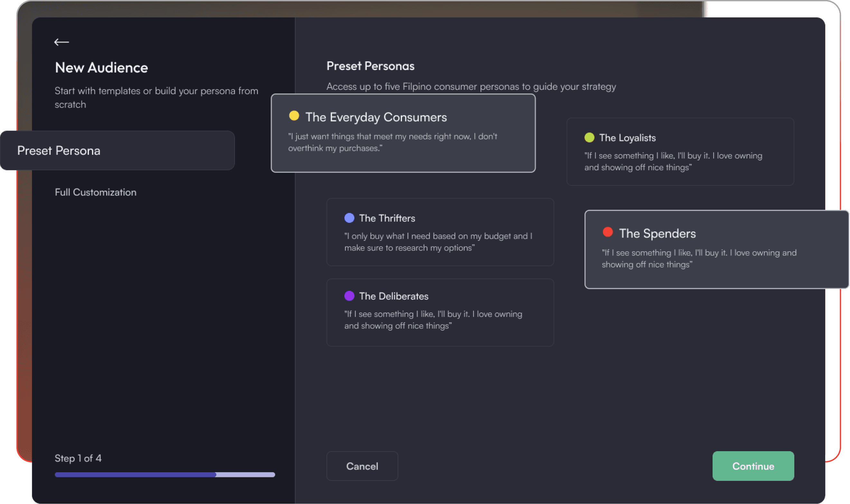Screen dimensions: 850x504
Task: Choose The Loyalists persona card
Action: tap(680, 152)
